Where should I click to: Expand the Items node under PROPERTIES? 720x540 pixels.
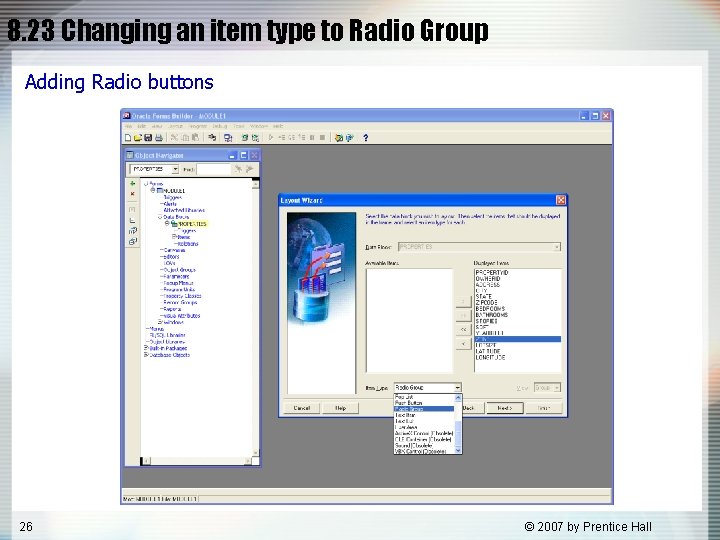pos(174,237)
